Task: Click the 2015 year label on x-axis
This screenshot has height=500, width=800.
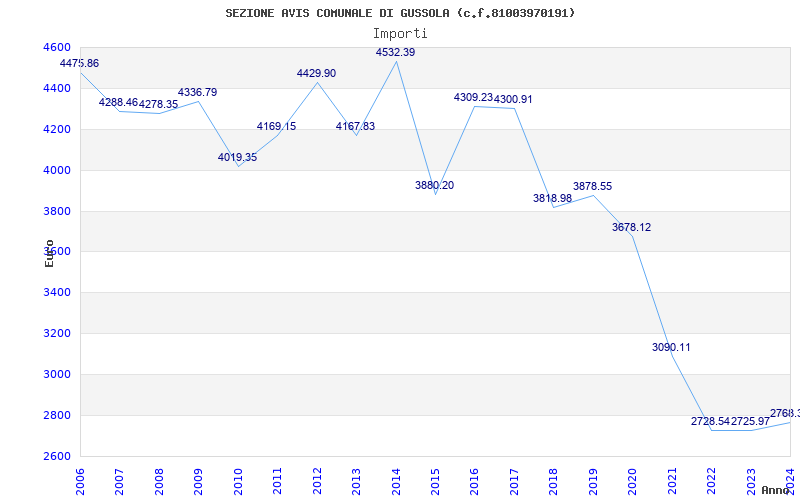Action: click(435, 482)
